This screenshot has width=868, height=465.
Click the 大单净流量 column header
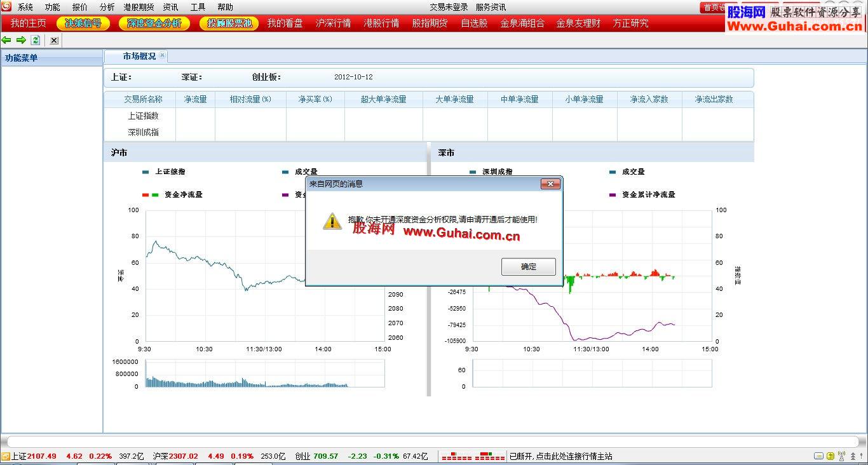[454, 99]
